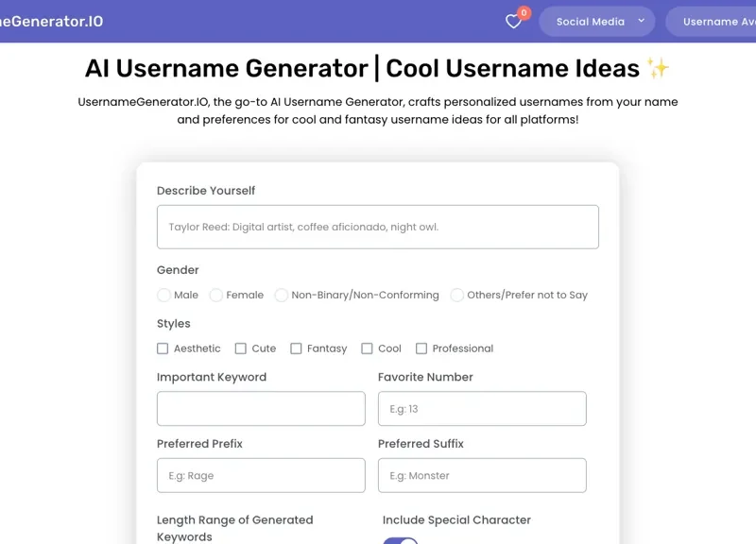Viewport: 756px width, 544px height.
Task: Choose Non-Binary/Non-Conforming gender
Action: point(281,295)
